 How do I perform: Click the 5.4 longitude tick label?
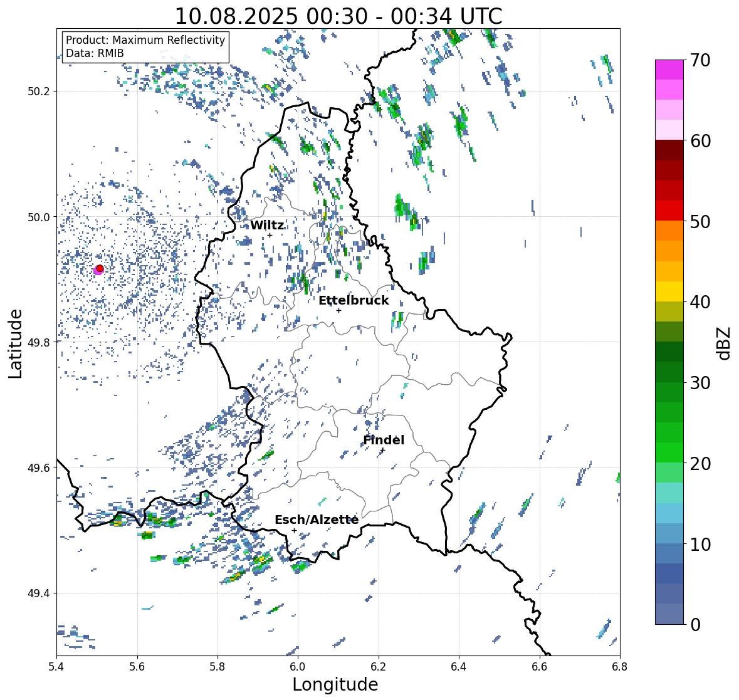coord(56,667)
